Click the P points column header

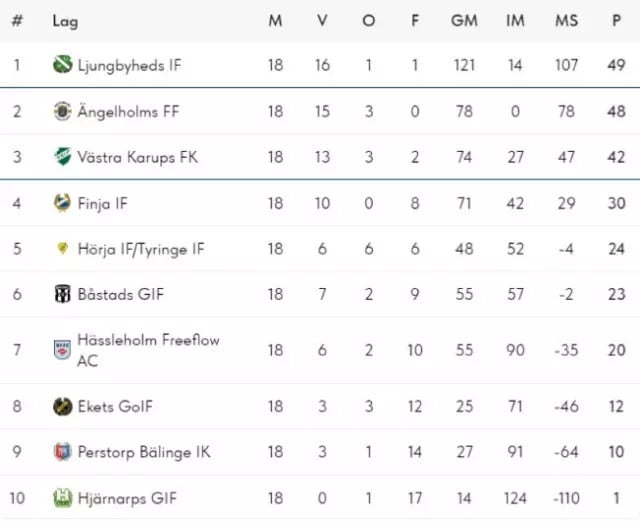pos(617,21)
